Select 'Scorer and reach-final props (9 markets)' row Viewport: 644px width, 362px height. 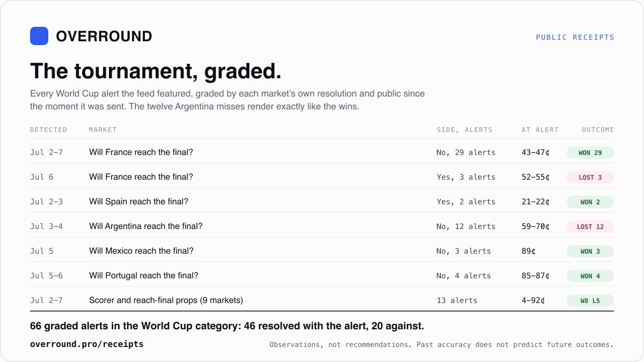click(x=322, y=300)
